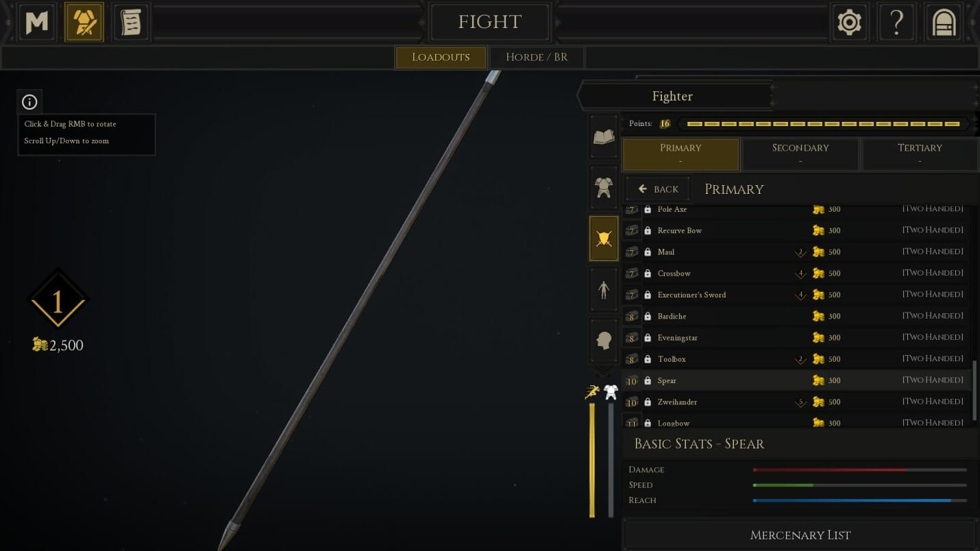980x551 pixels.
Task: Toggle the info tooltip icon
Action: click(29, 102)
